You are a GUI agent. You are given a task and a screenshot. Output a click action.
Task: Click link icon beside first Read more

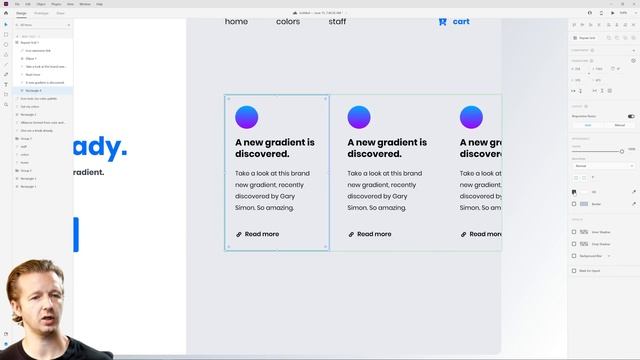[x=239, y=234]
